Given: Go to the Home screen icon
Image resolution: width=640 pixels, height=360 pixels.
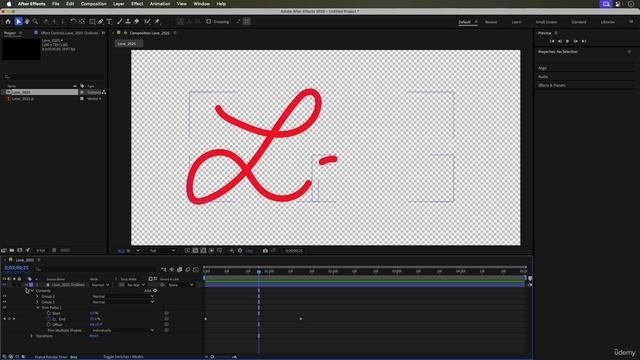Looking at the screenshot, I should pos(8,22).
